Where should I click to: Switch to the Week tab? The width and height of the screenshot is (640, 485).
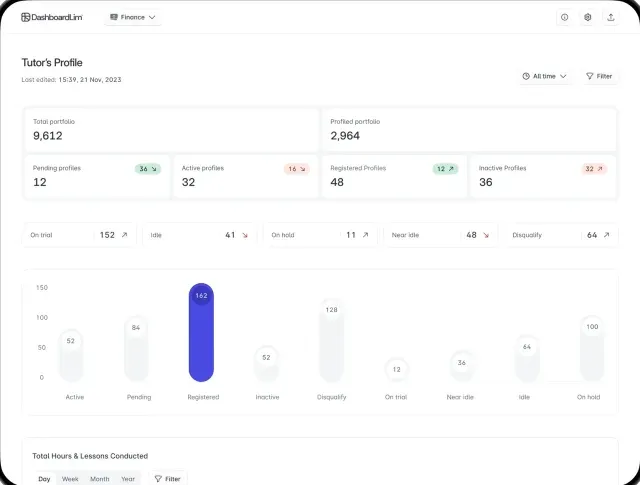(70, 479)
